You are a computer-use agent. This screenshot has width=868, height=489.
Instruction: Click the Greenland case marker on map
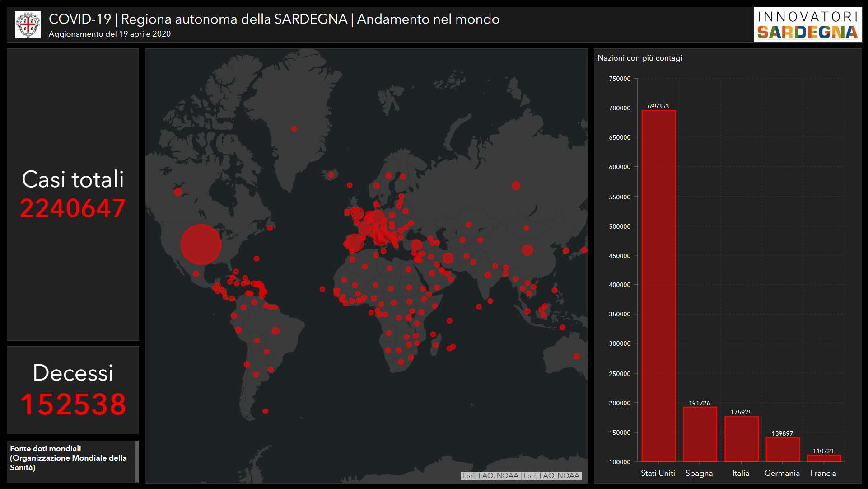(294, 129)
